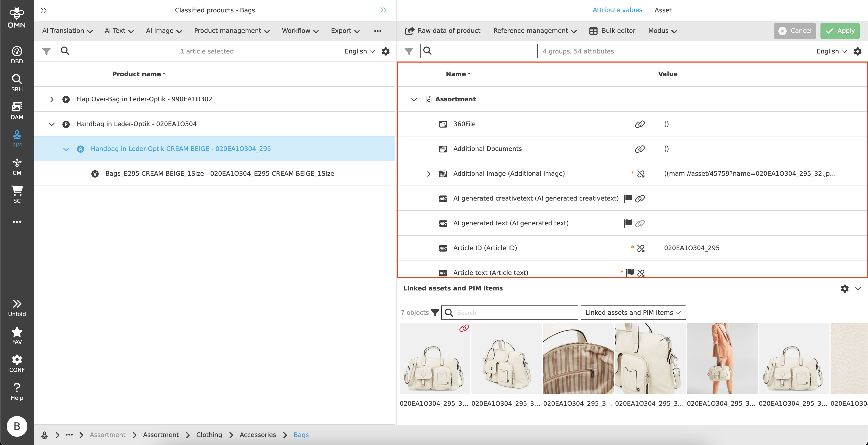Switch to the Asset tab

point(663,10)
